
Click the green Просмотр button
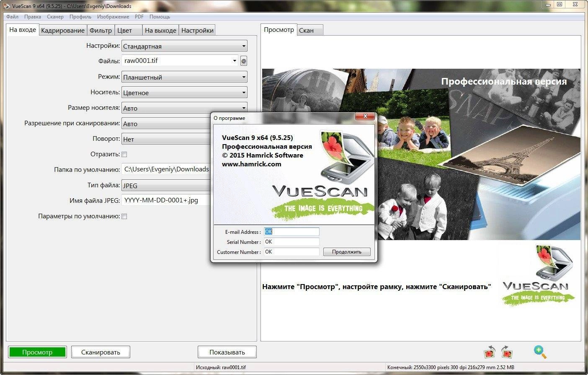click(x=37, y=352)
